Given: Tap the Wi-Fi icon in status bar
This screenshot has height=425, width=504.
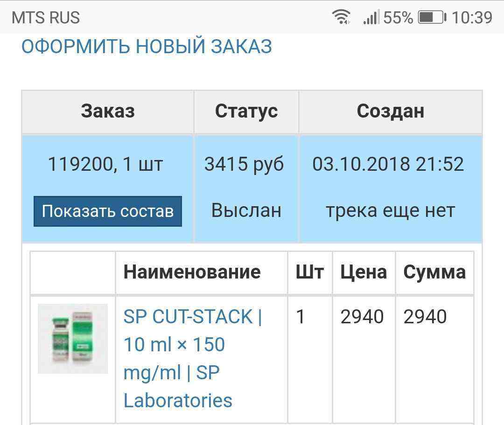Looking at the screenshot, I should tap(342, 18).
